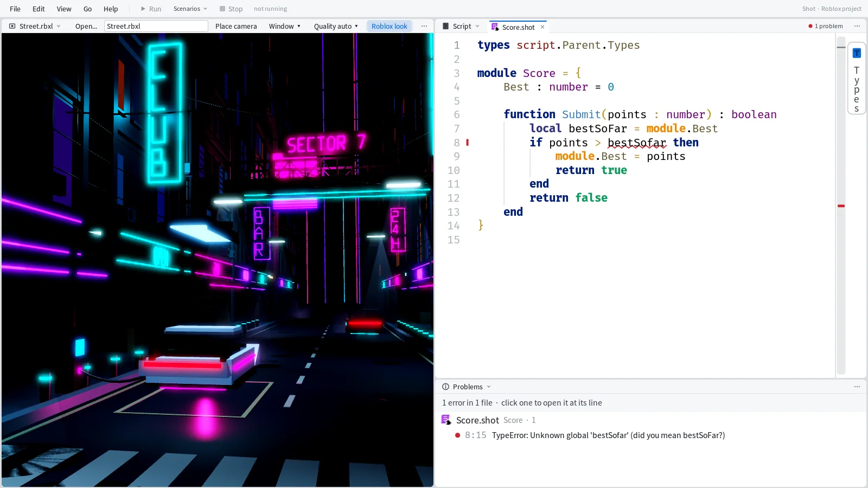
Task: Click the viewport panel icon beside Street.rbxl
Action: [x=12, y=26]
